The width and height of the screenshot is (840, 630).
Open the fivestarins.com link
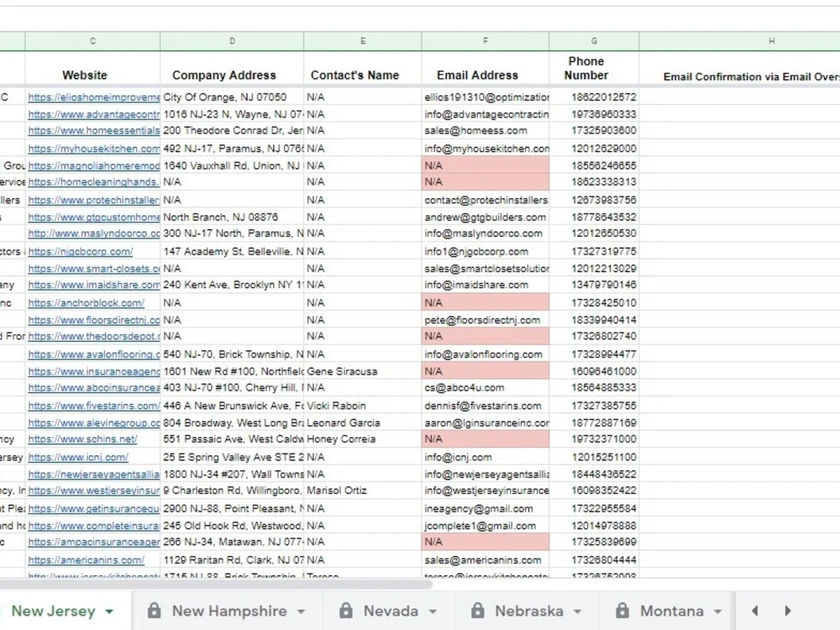pyautogui.click(x=94, y=406)
